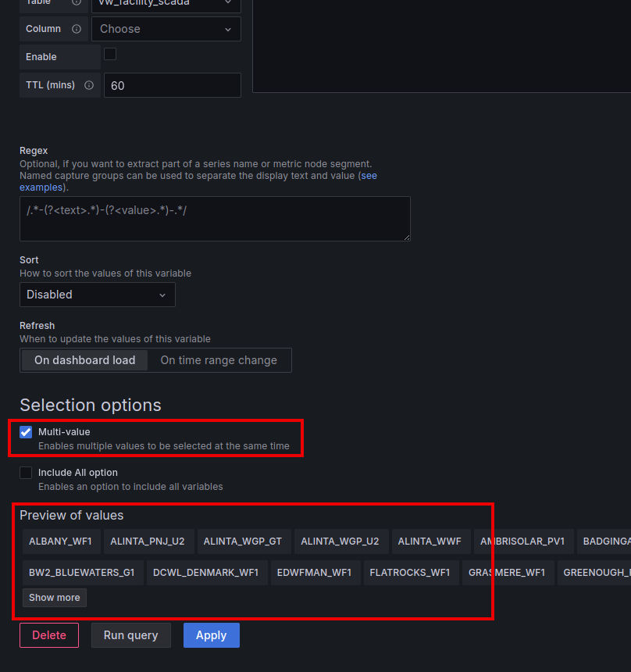Viewport: 631px width, 672px height.
Task: Click AMBRISOLAR_PV1 preview value
Action: point(522,542)
